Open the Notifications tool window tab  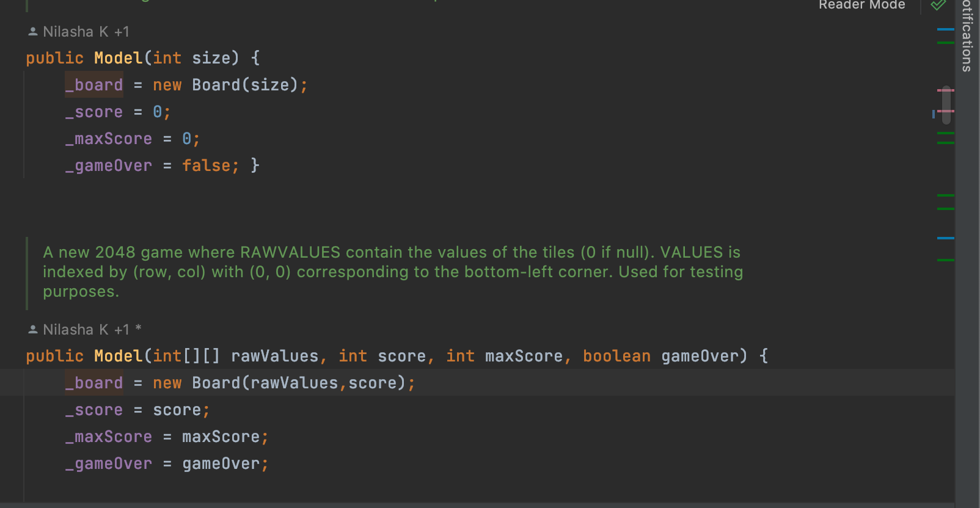coord(967,37)
